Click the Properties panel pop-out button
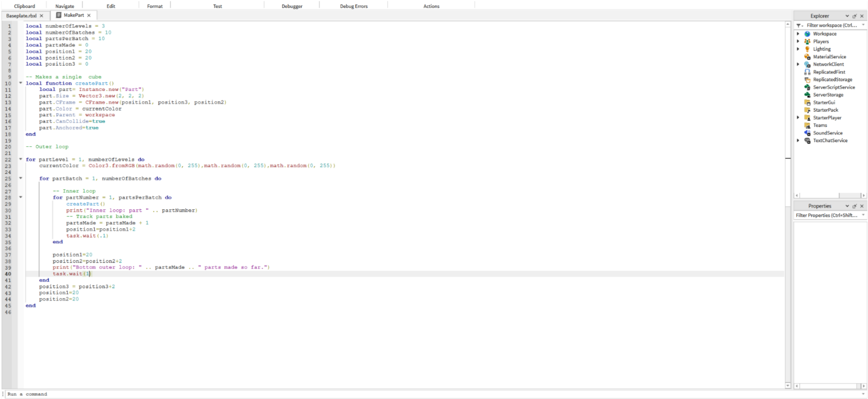This screenshot has height=399, width=868. pyautogui.click(x=854, y=206)
